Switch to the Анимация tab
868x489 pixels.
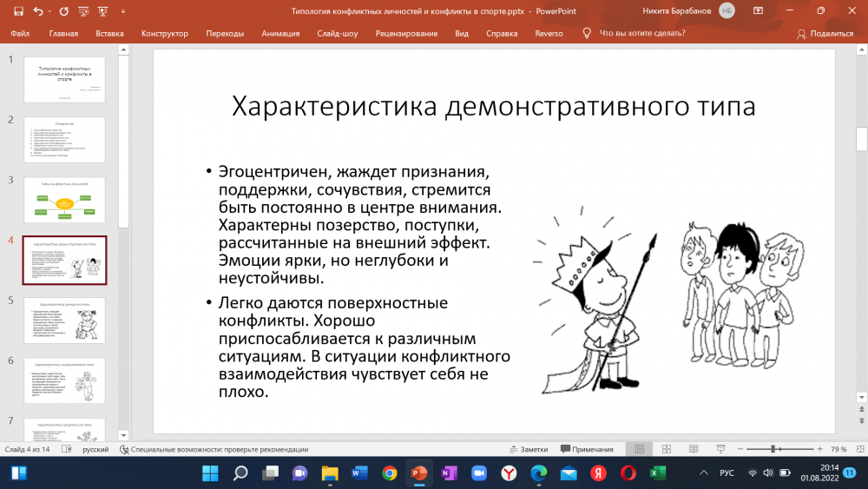pos(280,34)
